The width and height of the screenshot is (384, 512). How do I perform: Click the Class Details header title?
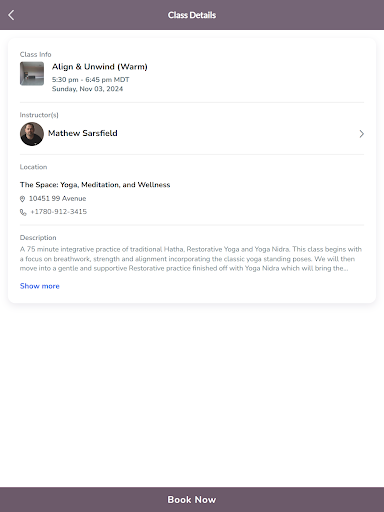pos(192,15)
